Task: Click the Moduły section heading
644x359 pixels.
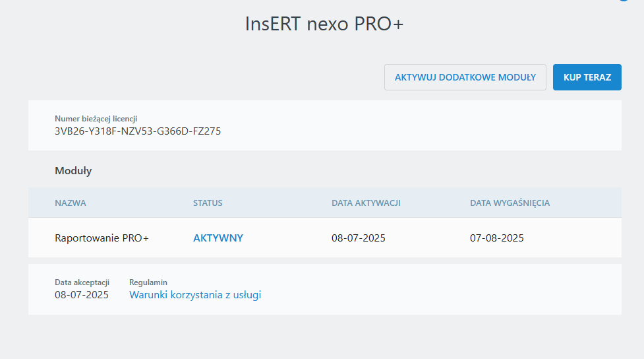Action: pyautogui.click(x=73, y=171)
